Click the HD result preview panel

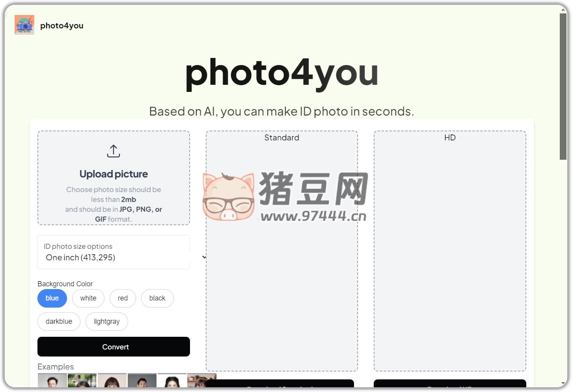tap(450, 251)
